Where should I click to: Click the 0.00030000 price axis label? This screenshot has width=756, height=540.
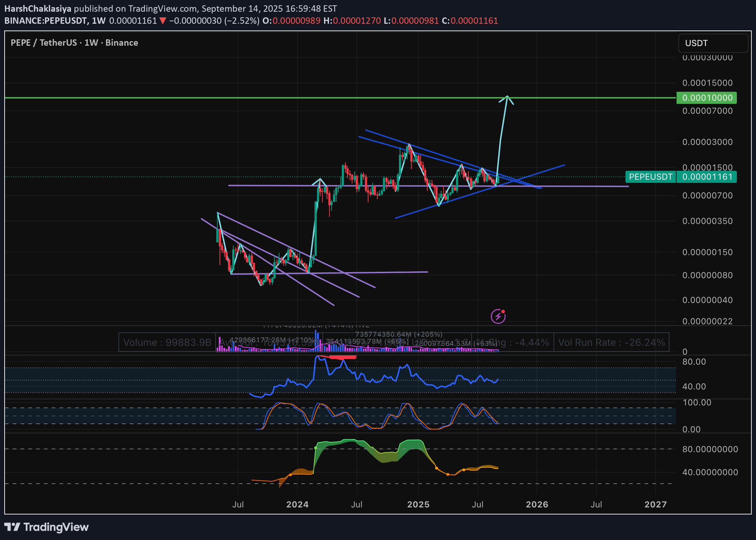(x=707, y=58)
